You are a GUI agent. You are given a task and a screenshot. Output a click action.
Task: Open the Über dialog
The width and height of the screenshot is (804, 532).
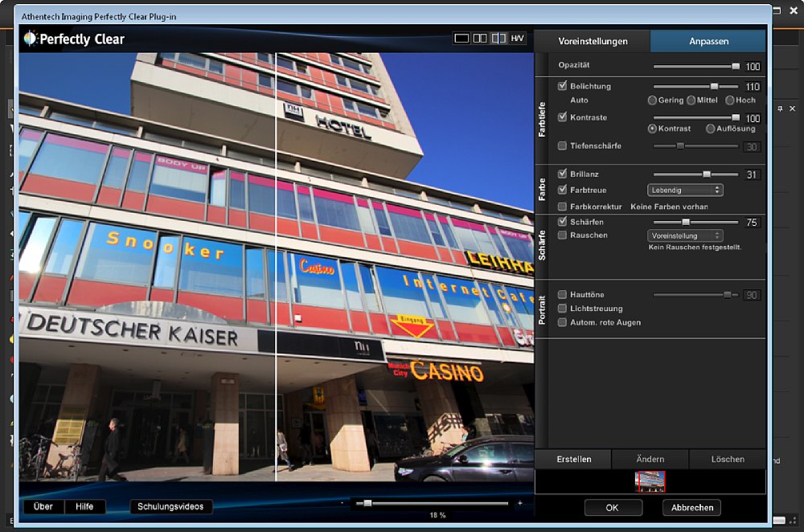(x=43, y=506)
